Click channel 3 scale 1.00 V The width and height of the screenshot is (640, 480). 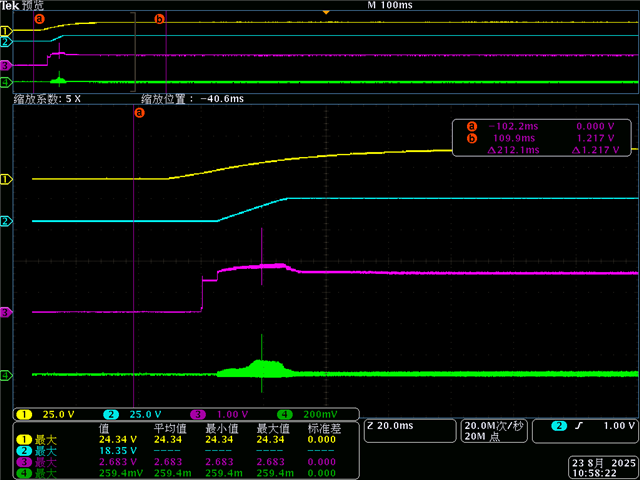click(232, 415)
